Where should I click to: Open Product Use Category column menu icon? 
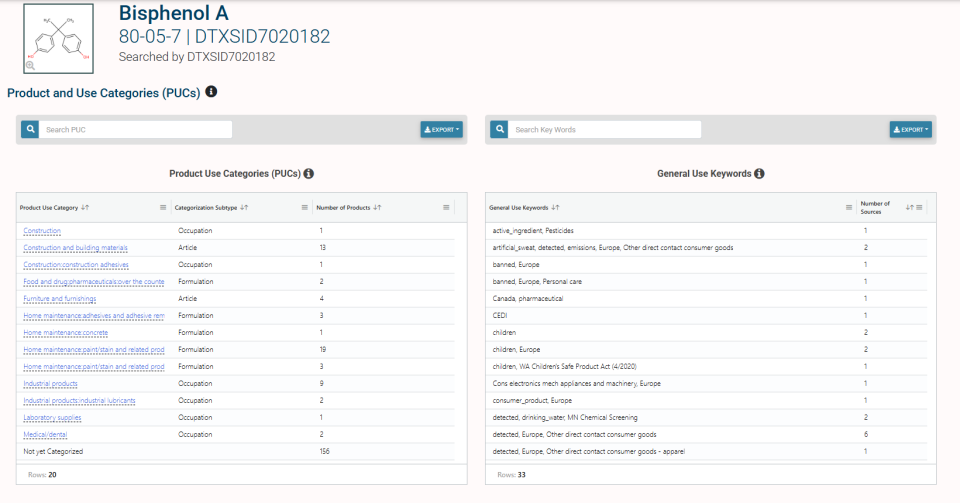coord(163,207)
